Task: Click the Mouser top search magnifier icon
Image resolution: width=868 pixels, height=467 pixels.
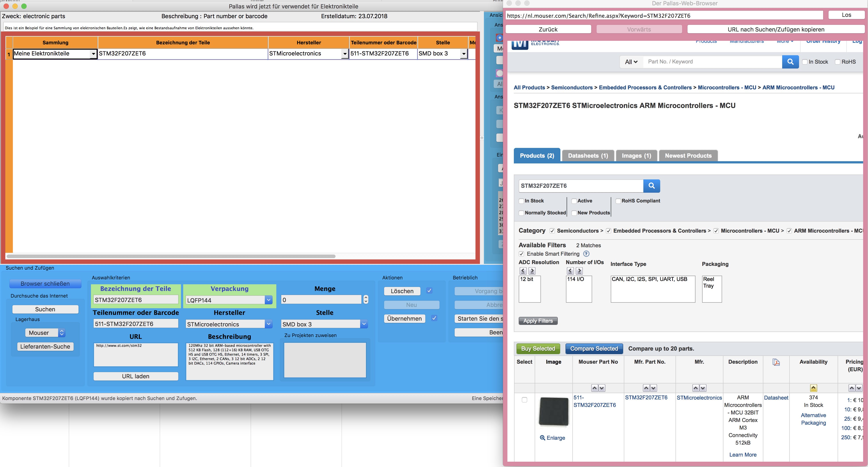Action: pos(790,62)
